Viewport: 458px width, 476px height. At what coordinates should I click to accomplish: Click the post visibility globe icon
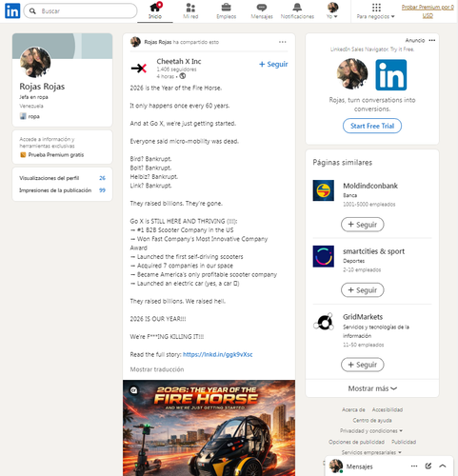click(x=183, y=76)
